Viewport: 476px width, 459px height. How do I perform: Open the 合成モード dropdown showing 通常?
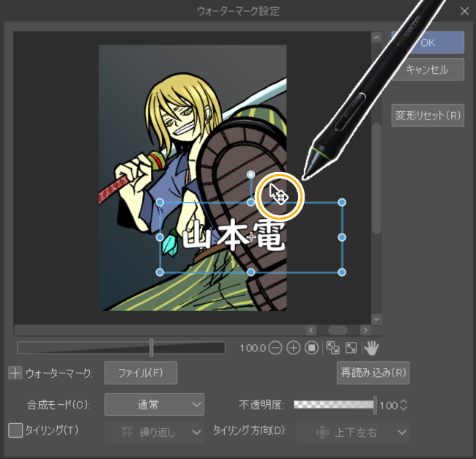coord(155,404)
